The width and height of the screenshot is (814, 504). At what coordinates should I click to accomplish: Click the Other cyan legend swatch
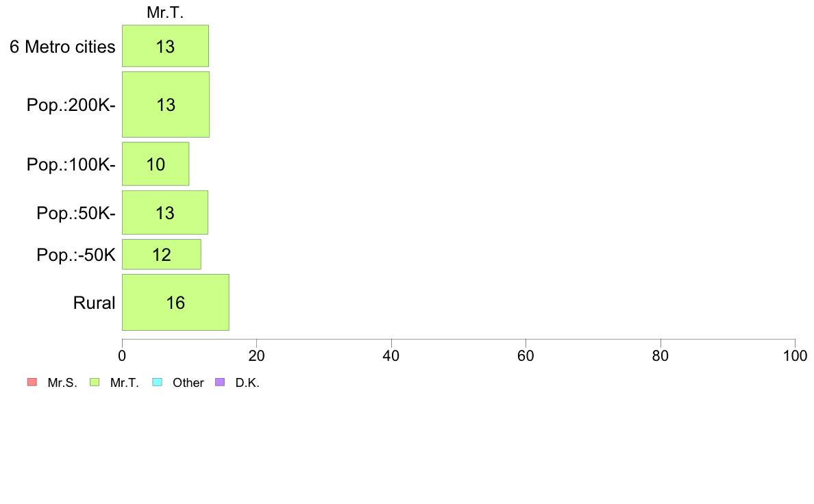pyautogui.click(x=158, y=382)
